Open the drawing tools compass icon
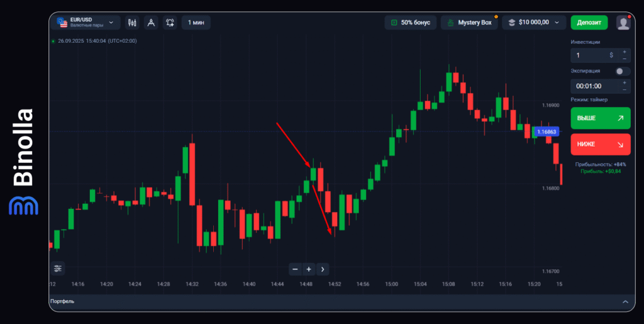Screen dimensions: 644x324 tap(151, 23)
